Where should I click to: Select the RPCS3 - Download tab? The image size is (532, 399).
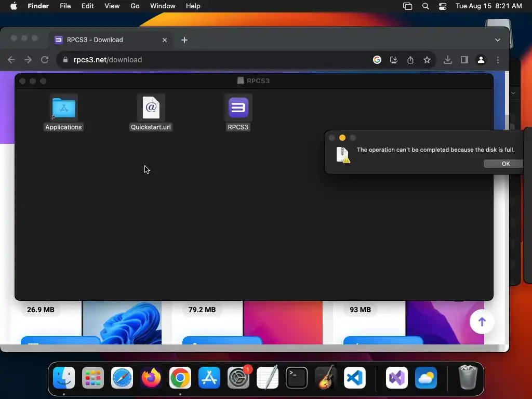coord(110,39)
